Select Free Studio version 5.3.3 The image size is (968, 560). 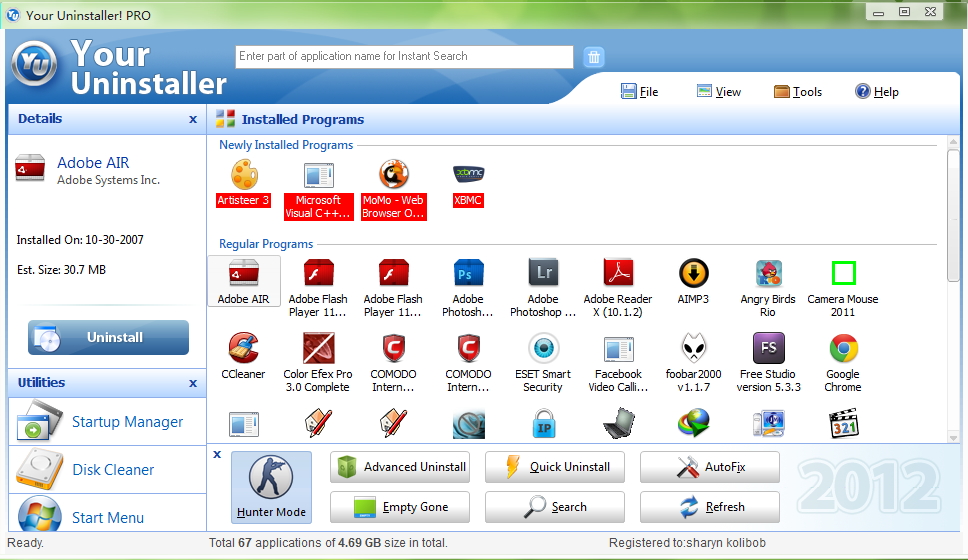pos(768,363)
